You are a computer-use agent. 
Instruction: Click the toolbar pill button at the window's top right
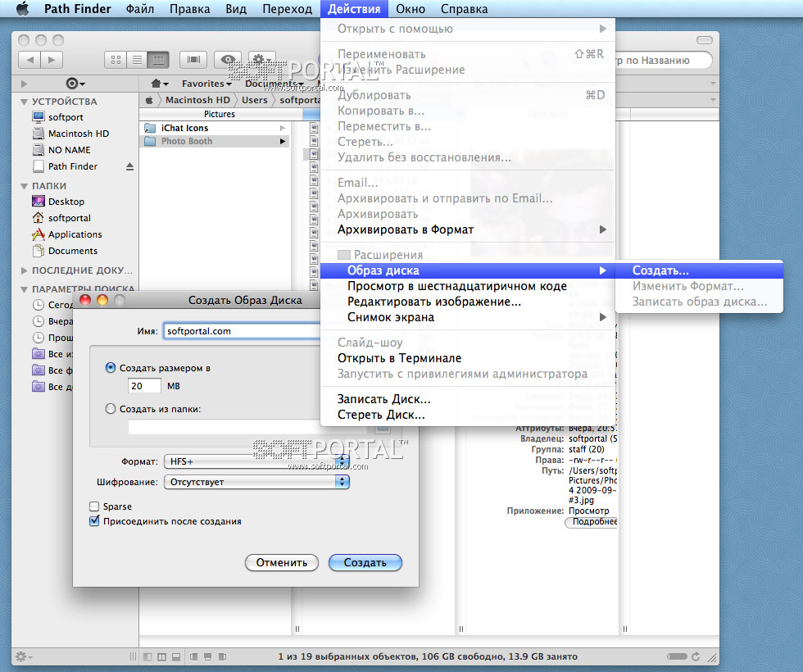[x=705, y=40]
